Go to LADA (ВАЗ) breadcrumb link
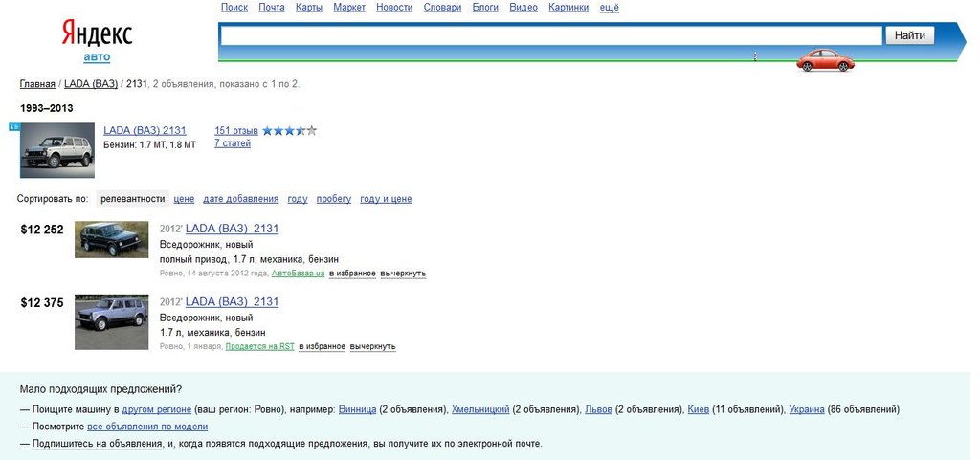The image size is (980, 460). [x=91, y=84]
